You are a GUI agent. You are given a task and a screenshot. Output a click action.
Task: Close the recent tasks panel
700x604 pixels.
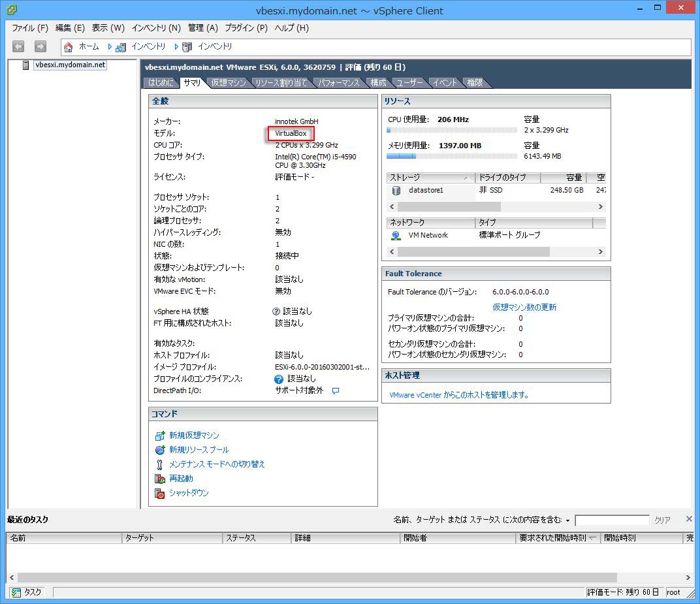point(690,518)
